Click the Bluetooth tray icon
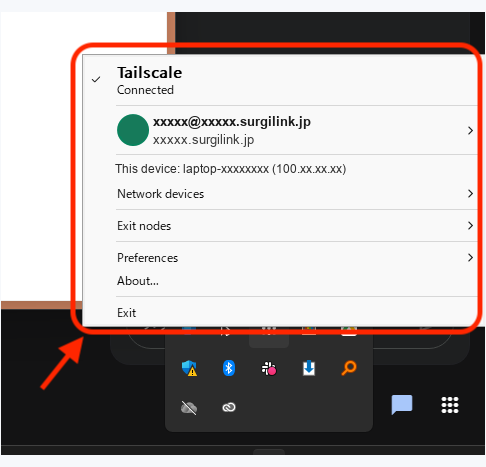 (x=229, y=368)
